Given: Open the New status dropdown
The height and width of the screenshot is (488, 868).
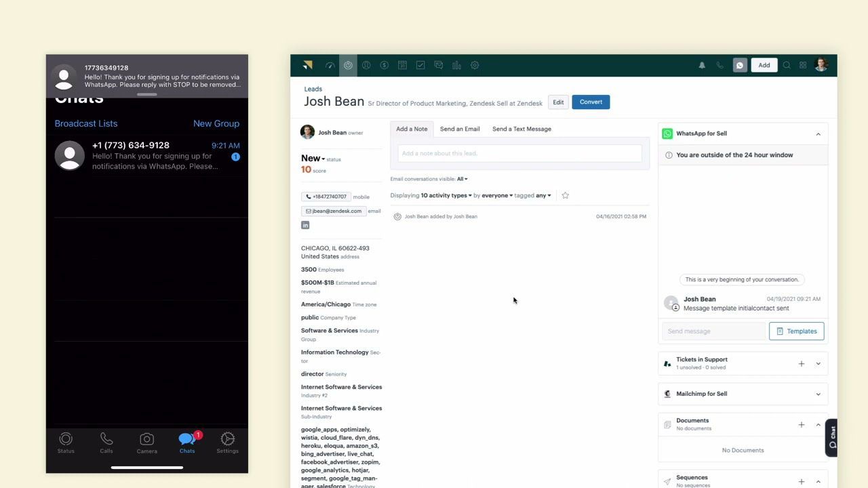Looking at the screenshot, I should pyautogui.click(x=313, y=158).
